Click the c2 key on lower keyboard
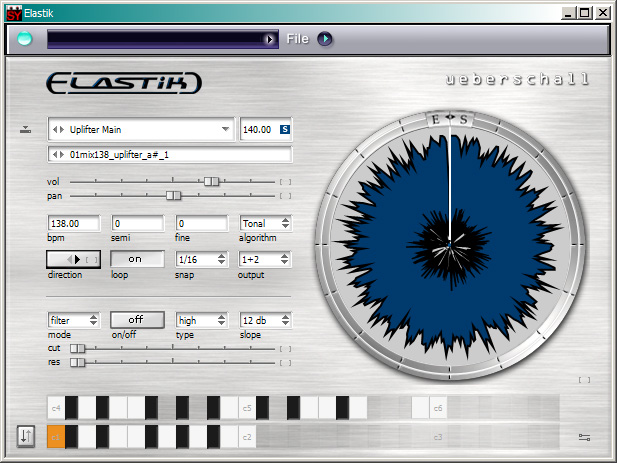 coord(247,437)
